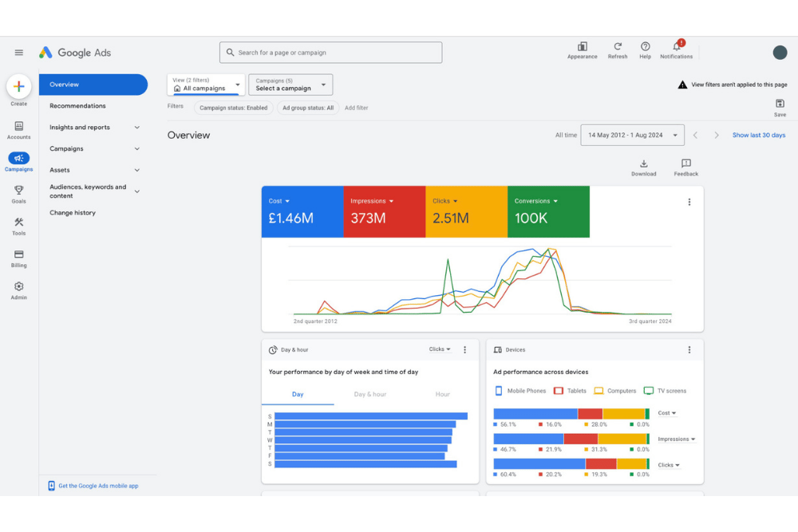Viewport: 798px width, 532px height.
Task: Open the Tools section icon
Action: 19,223
